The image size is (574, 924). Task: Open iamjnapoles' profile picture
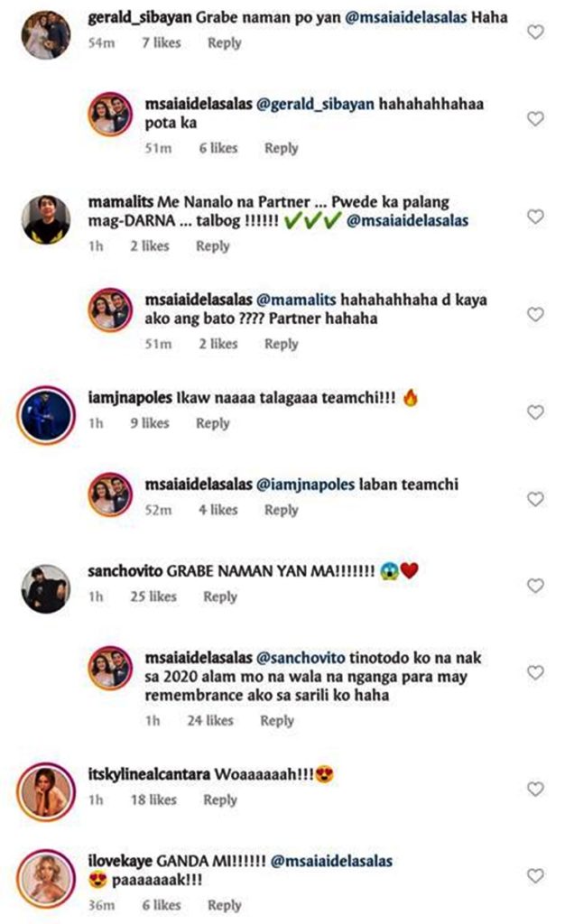pos(46,415)
